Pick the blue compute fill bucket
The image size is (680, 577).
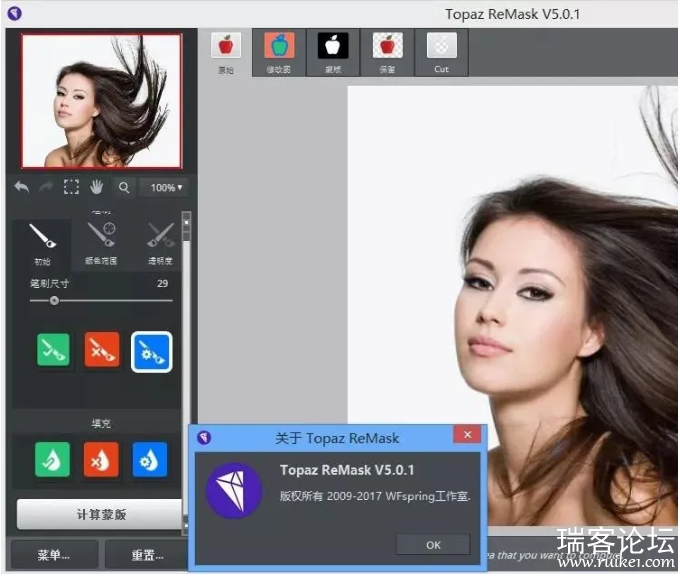point(150,460)
